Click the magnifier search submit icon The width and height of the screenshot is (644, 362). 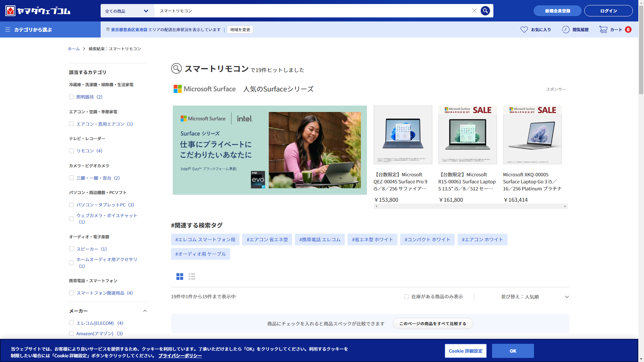(x=485, y=11)
